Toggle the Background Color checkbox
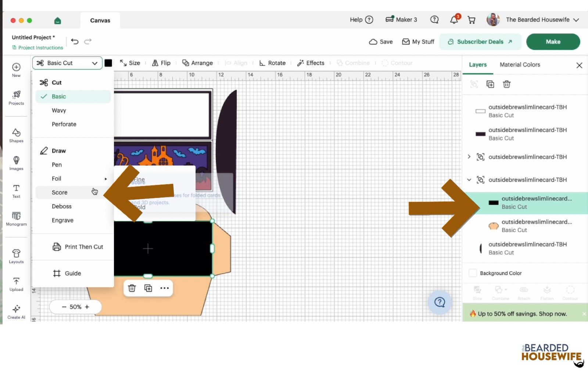The image size is (588, 374). [x=473, y=273]
